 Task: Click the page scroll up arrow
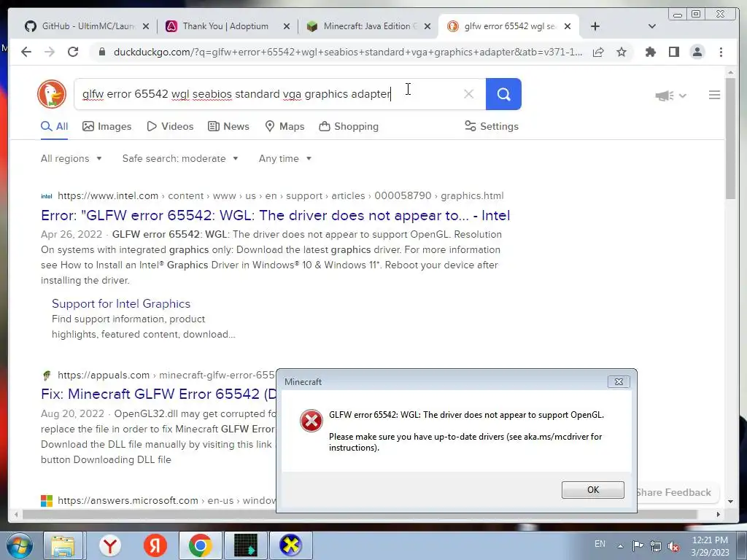click(x=731, y=72)
